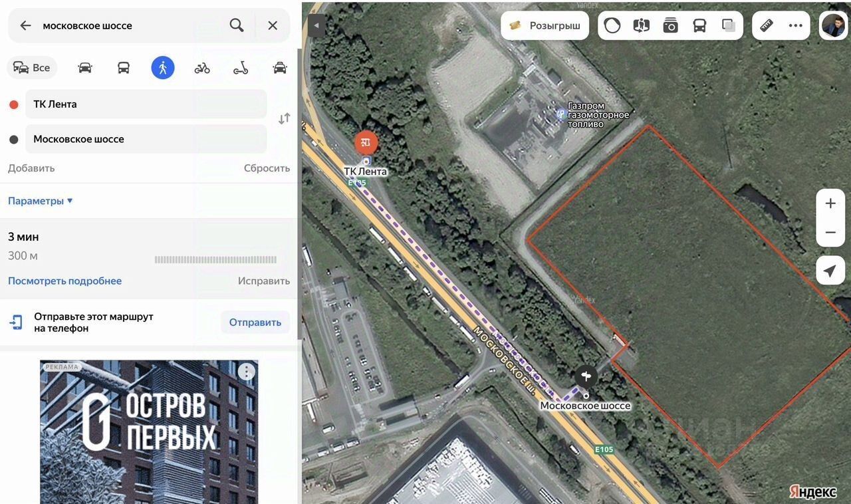Click the ruler measurement tool
The width and height of the screenshot is (851, 504).
point(767,25)
